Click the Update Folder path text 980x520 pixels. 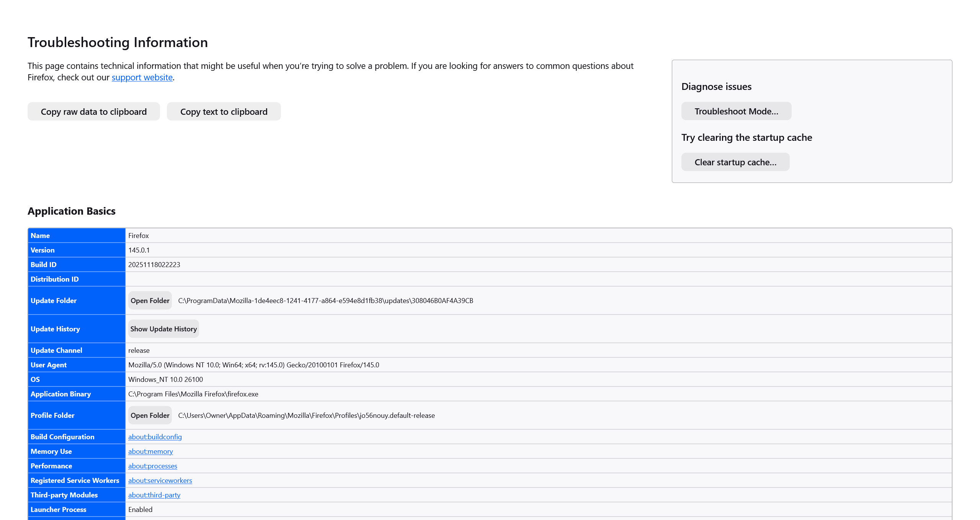pos(325,301)
